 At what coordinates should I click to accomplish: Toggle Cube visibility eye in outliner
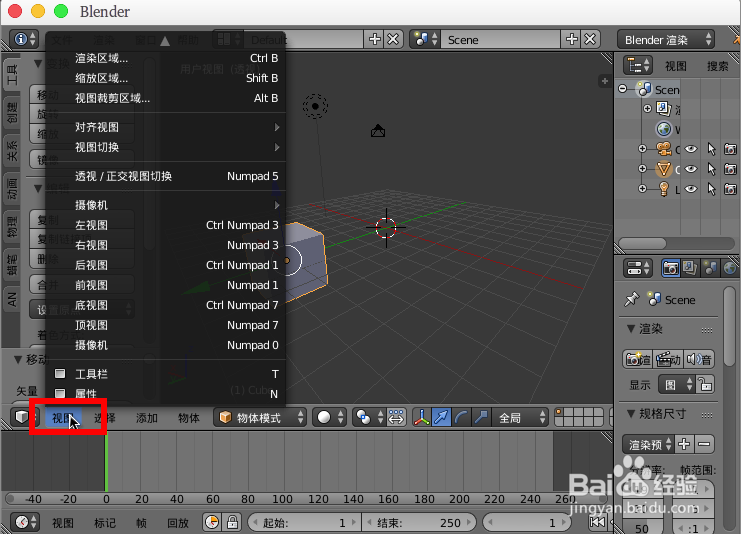[691, 169]
